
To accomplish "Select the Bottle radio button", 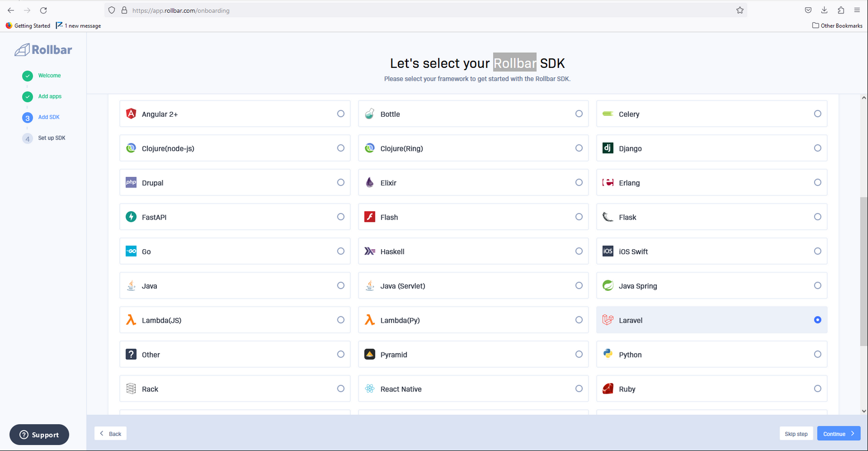I will click(579, 113).
